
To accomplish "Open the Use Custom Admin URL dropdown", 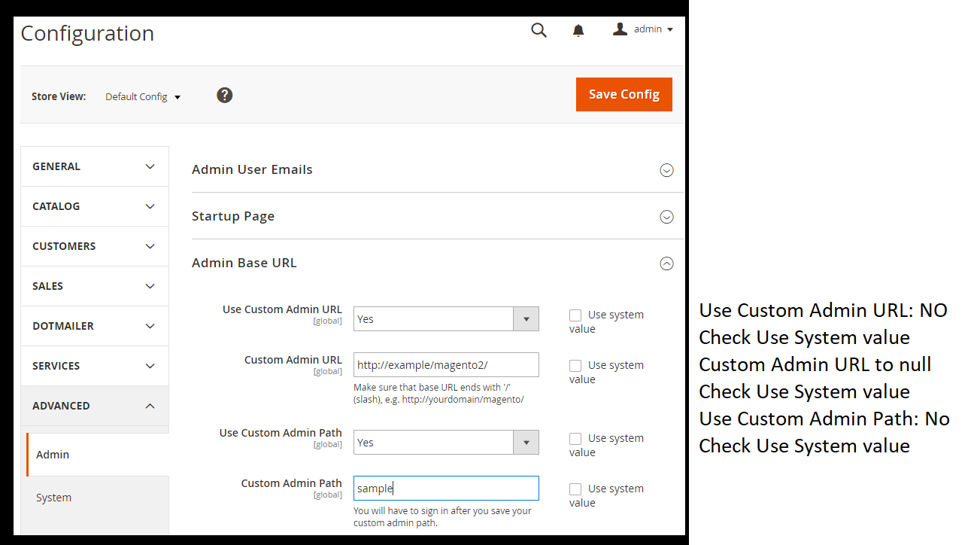I will point(526,318).
